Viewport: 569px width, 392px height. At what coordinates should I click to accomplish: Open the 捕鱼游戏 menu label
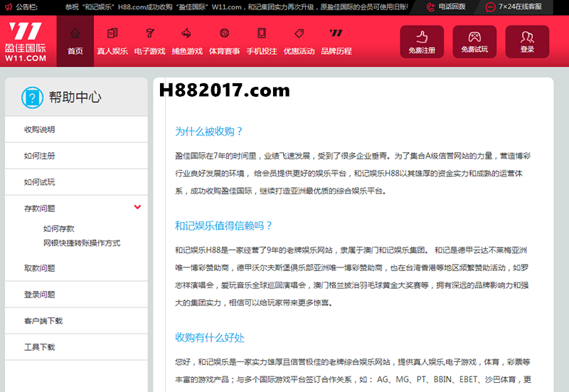click(x=187, y=51)
